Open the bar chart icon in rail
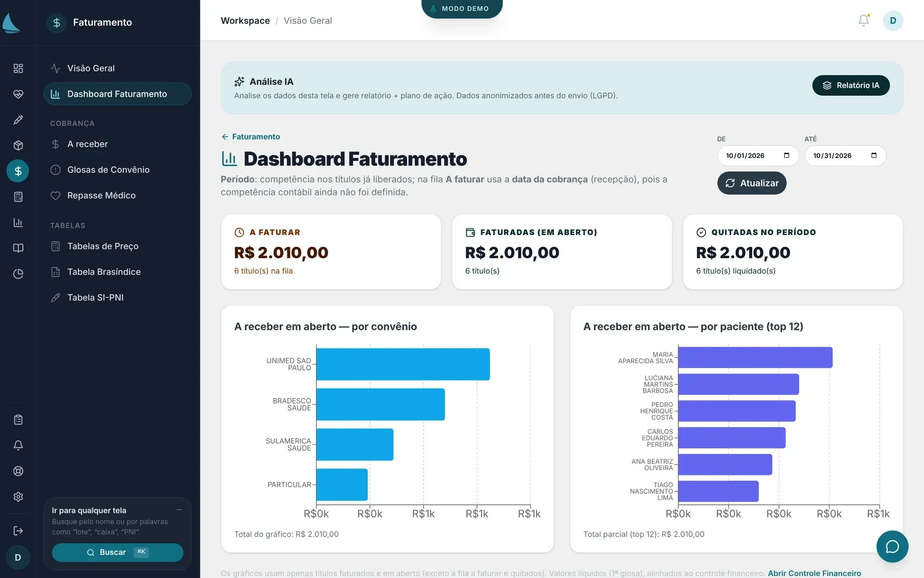924x578 pixels. 18,223
